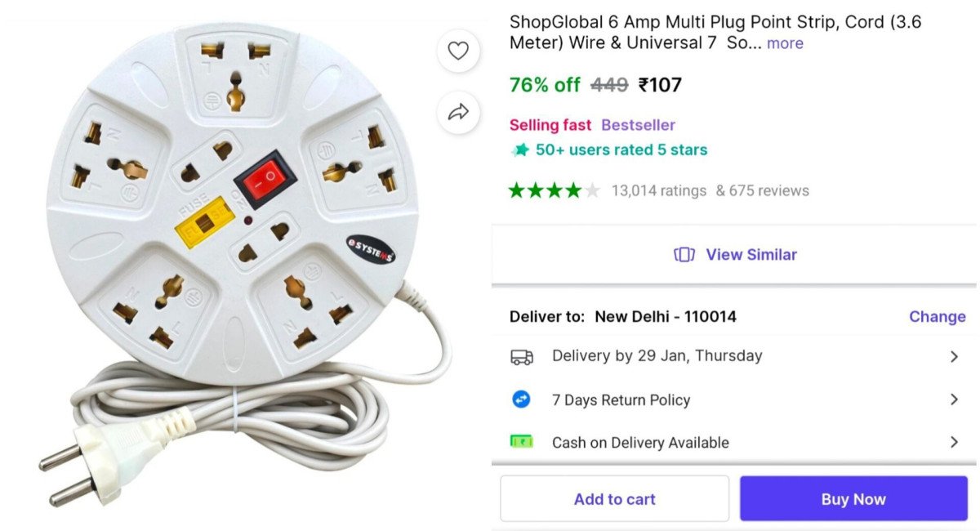Expand product title with 'more' link

[785, 43]
